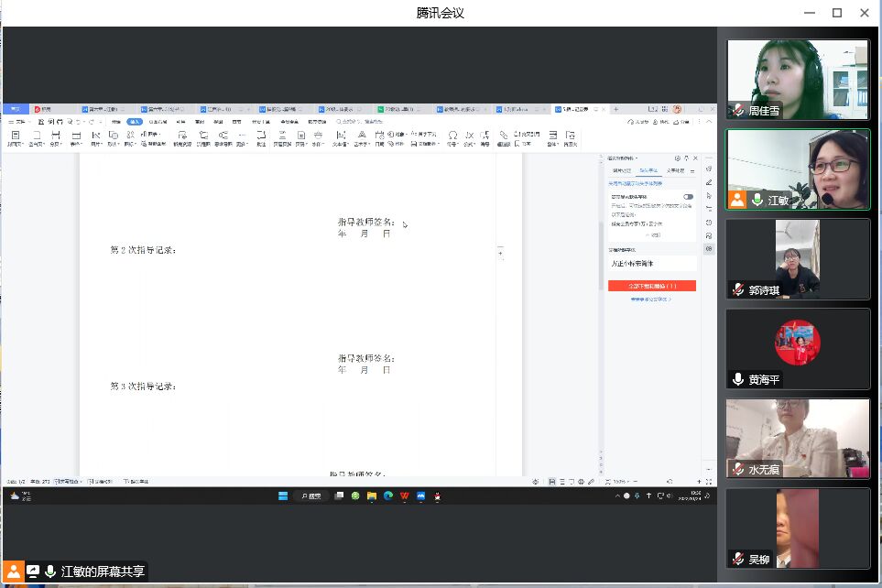
Task: Click the WPS Office icon in taskbar
Action: (x=404, y=495)
